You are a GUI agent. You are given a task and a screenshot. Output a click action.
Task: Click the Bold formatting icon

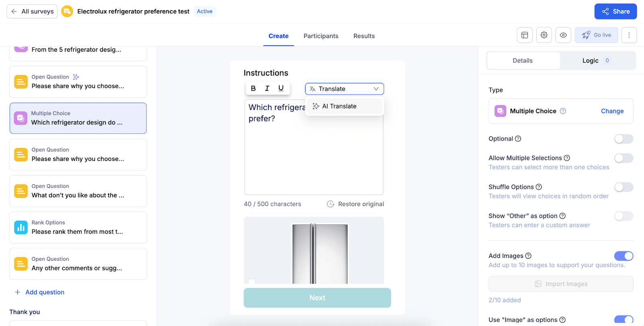[253, 88]
